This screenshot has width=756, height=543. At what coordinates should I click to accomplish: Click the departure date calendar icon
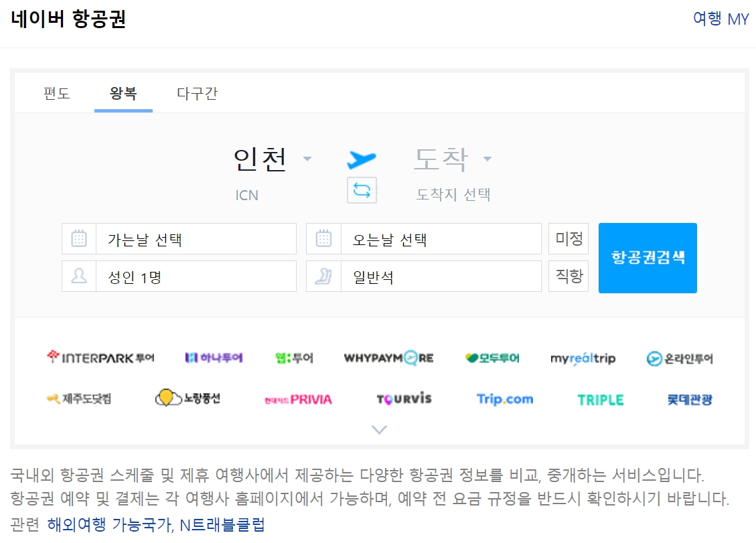tap(79, 239)
